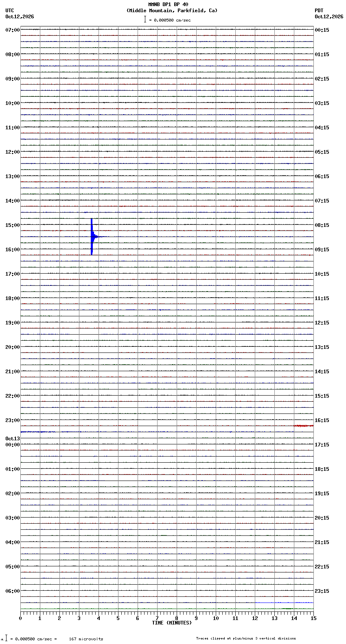This screenshot has height=644, width=346.
Task: Click the red noise burst on 23:15 trace end
Action: point(303,426)
